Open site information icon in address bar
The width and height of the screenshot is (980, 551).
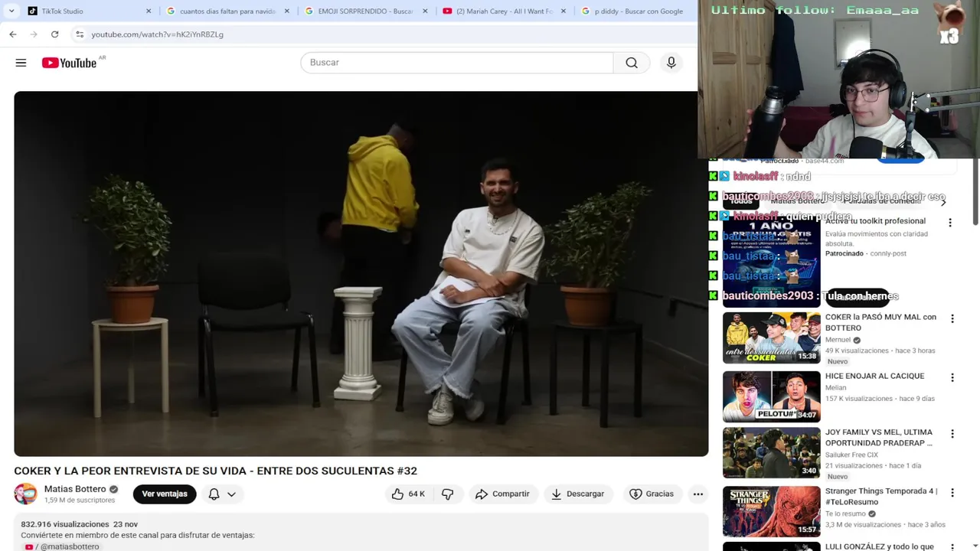pyautogui.click(x=80, y=34)
